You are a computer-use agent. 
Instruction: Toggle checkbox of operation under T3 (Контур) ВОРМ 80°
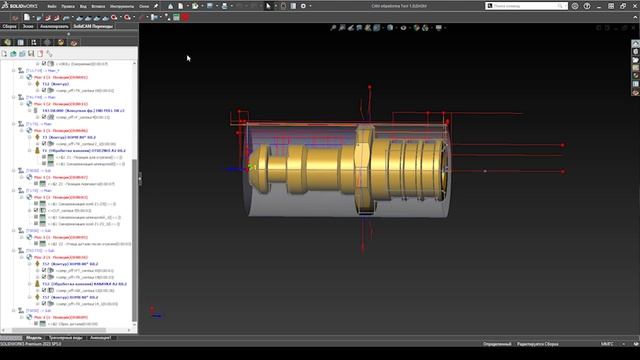(44, 144)
